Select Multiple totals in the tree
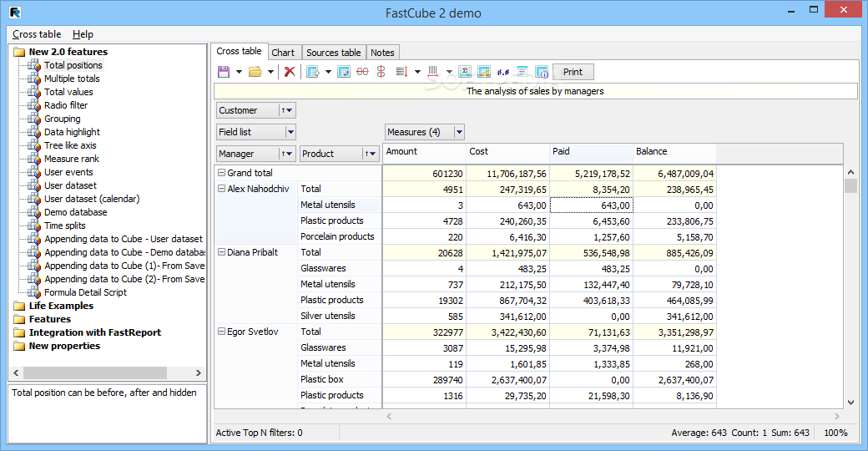This screenshot has height=451, width=868. [x=72, y=79]
